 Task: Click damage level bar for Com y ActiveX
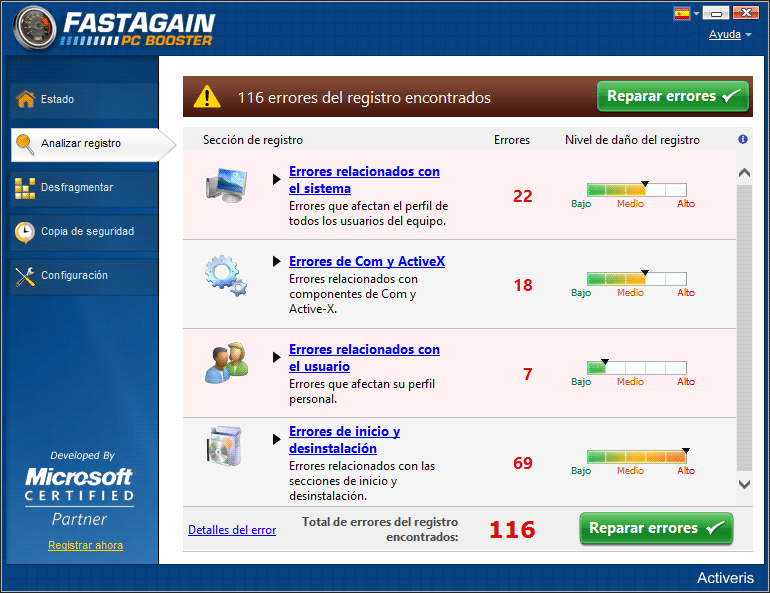tap(636, 279)
